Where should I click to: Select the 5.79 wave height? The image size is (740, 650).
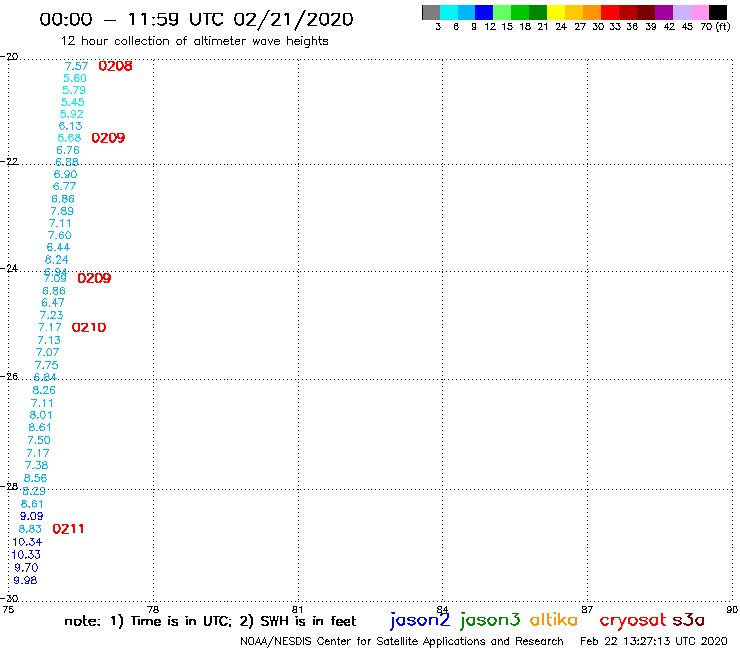(74, 90)
